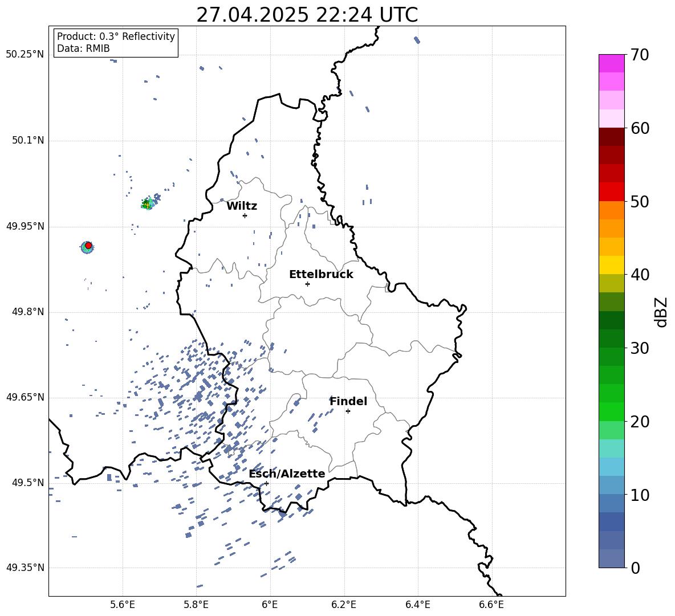Click the colorbar tick label 30
Viewport: 675px width, 616px height.
(x=640, y=348)
